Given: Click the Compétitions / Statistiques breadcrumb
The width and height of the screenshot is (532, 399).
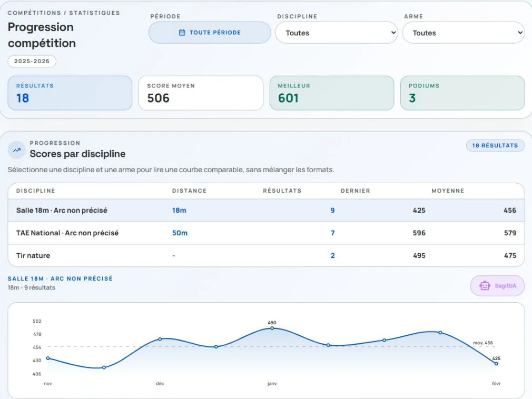Looking at the screenshot, I should [x=64, y=13].
